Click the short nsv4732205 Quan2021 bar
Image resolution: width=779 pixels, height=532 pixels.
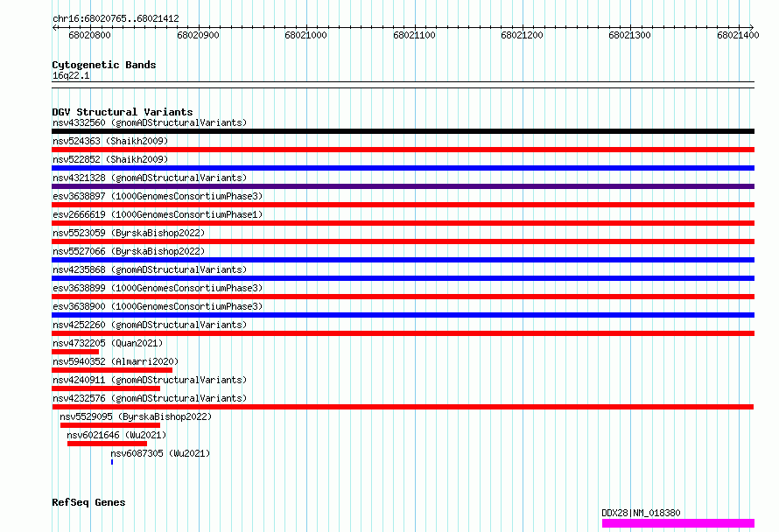coord(75,352)
